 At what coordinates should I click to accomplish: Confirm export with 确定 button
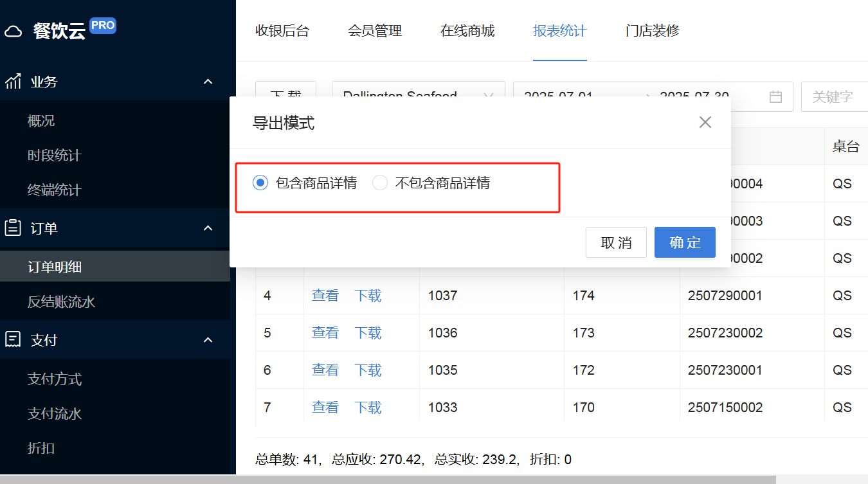point(685,242)
